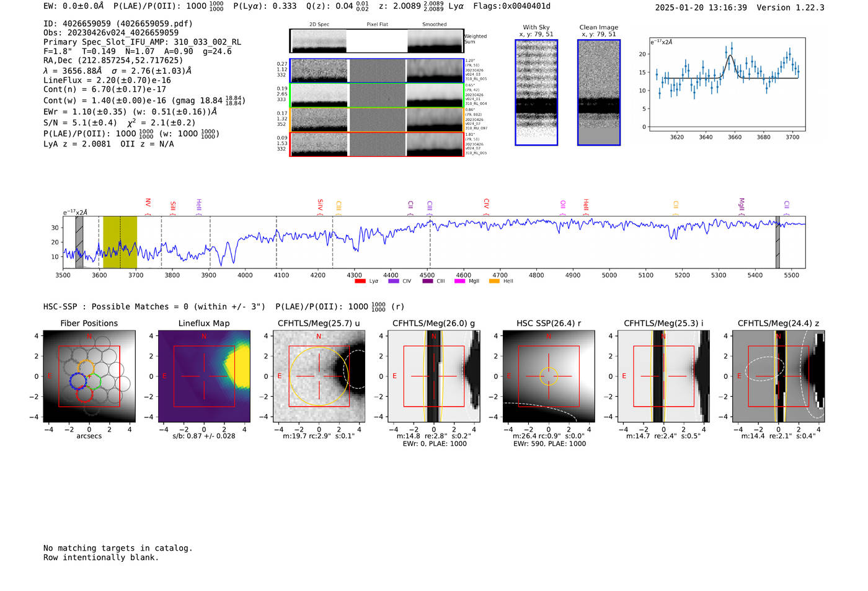Screen dimensions: 868x591
Task: Open the Clean Image cutout
Action: click(x=599, y=92)
